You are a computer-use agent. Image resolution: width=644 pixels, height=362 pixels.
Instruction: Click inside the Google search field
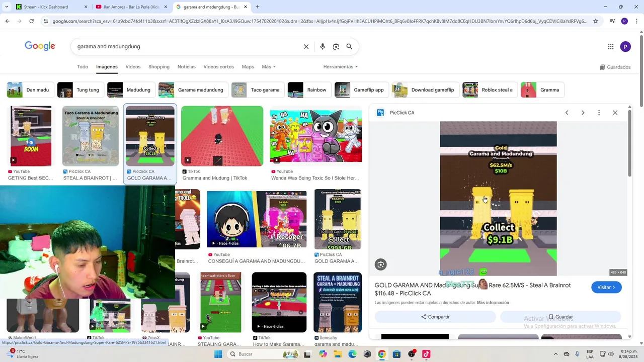pyautogui.click(x=186, y=47)
